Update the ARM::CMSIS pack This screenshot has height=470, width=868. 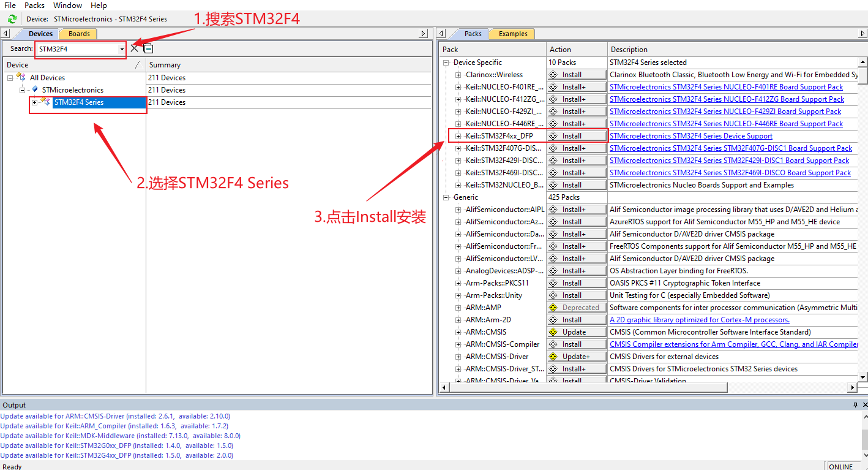(x=576, y=332)
